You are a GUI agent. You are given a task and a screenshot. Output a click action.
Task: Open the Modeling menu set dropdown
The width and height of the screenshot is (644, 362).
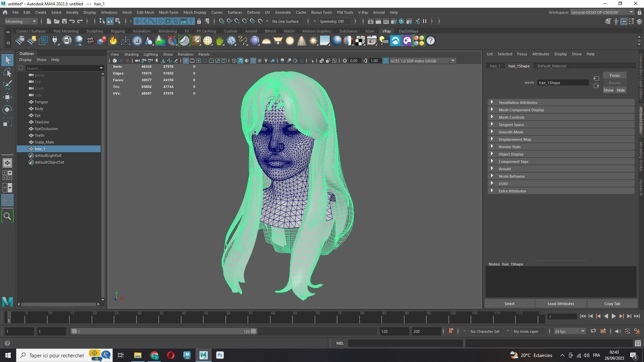(x=21, y=21)
